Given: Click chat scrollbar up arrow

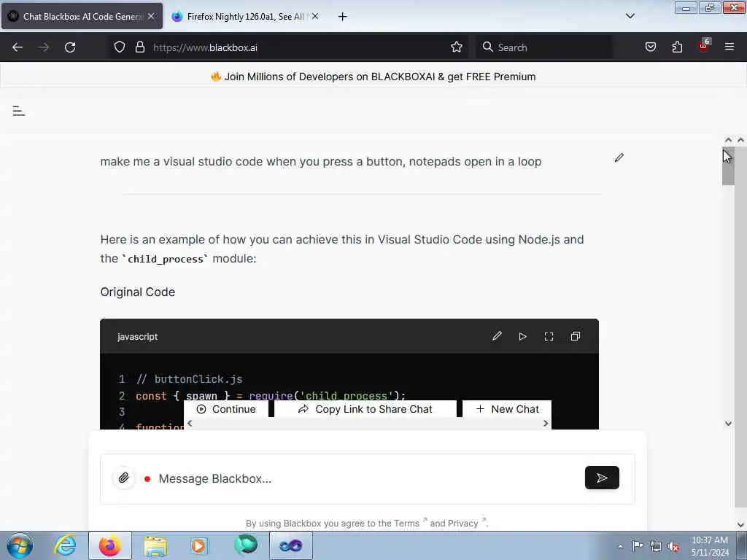Looking at the screenshot, I should click(728, 140).
